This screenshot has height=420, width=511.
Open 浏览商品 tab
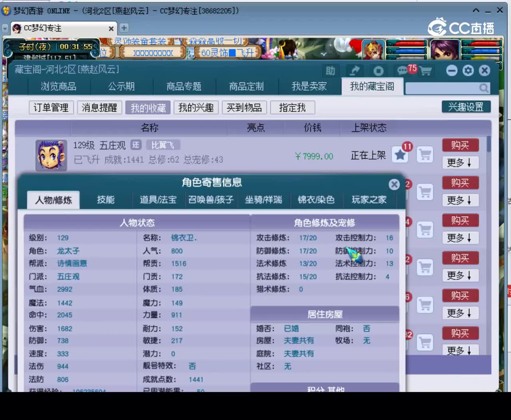tap(58, 86)
